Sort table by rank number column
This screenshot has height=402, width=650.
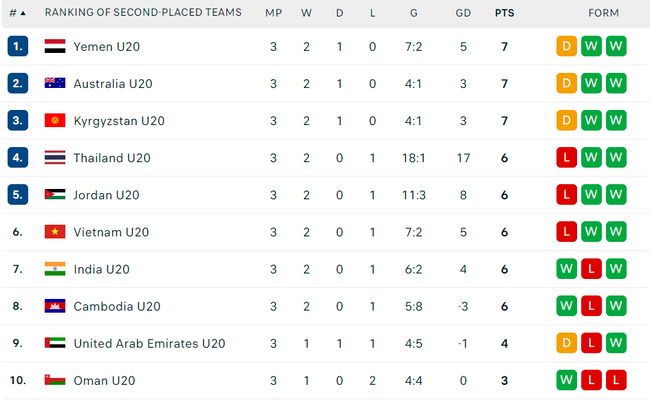[17, 13]
